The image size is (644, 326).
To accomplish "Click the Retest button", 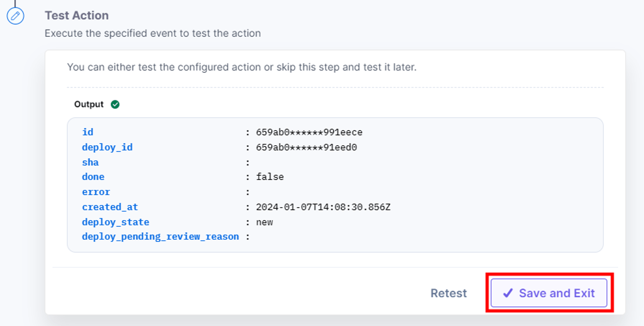I will coord(448,293).
